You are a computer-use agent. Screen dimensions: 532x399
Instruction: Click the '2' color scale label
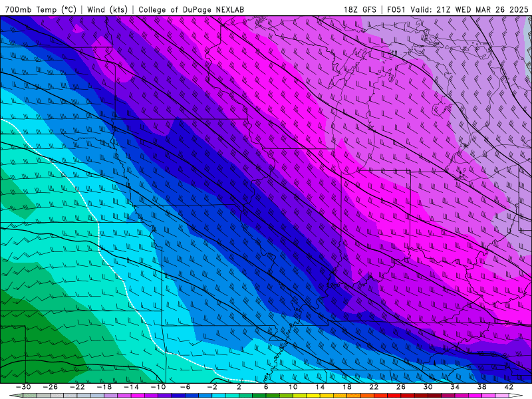click(239, 387)
